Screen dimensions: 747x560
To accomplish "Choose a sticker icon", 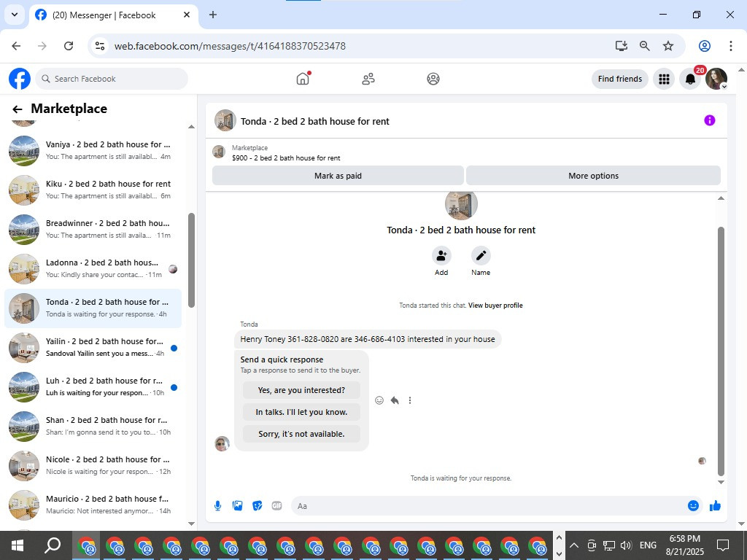I will [x=258, y=506].
